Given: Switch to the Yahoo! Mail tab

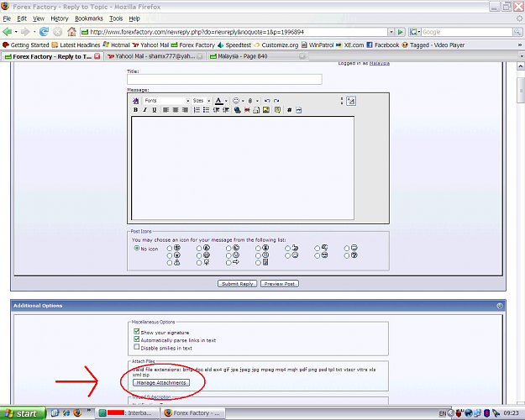Looking at the screenshot, I should click(155, 56).
